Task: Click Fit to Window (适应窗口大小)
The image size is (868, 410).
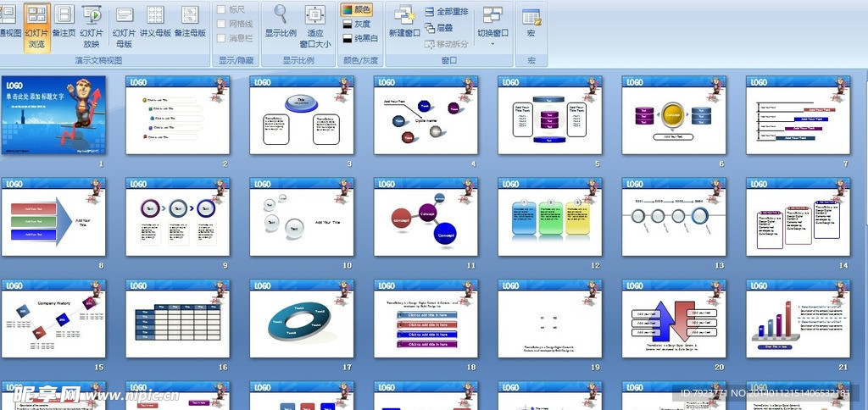Action: (315, 28)
